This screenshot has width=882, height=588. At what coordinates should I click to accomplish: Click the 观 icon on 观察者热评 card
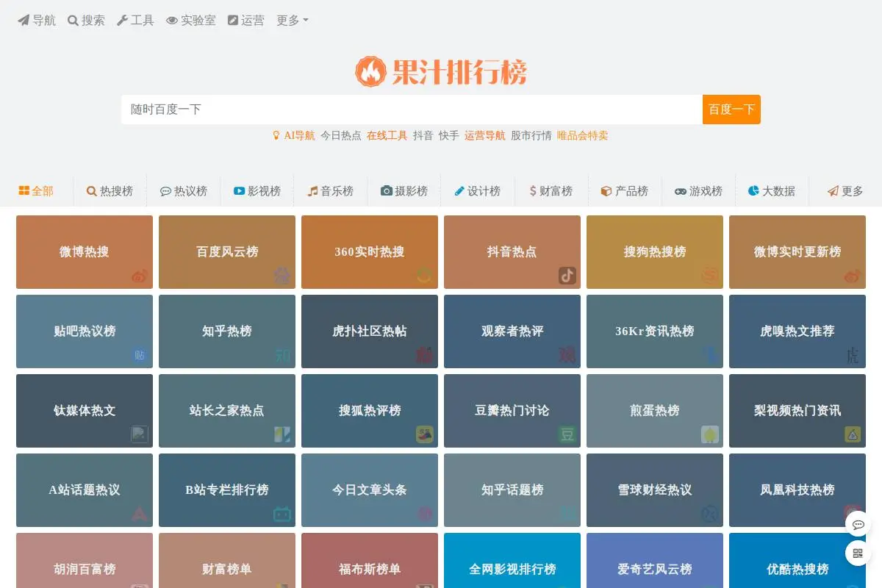pos(567,355)
